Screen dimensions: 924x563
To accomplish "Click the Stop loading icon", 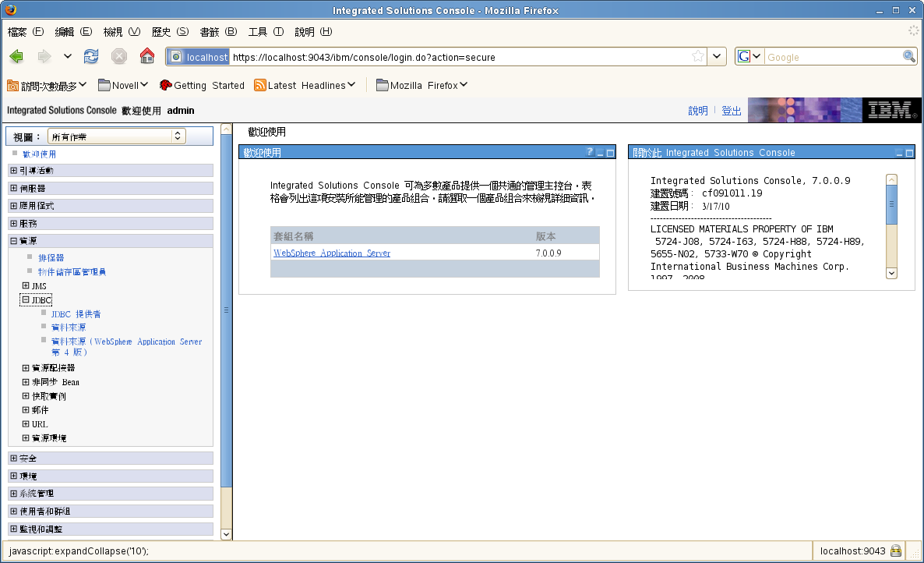I will (119, 57).
